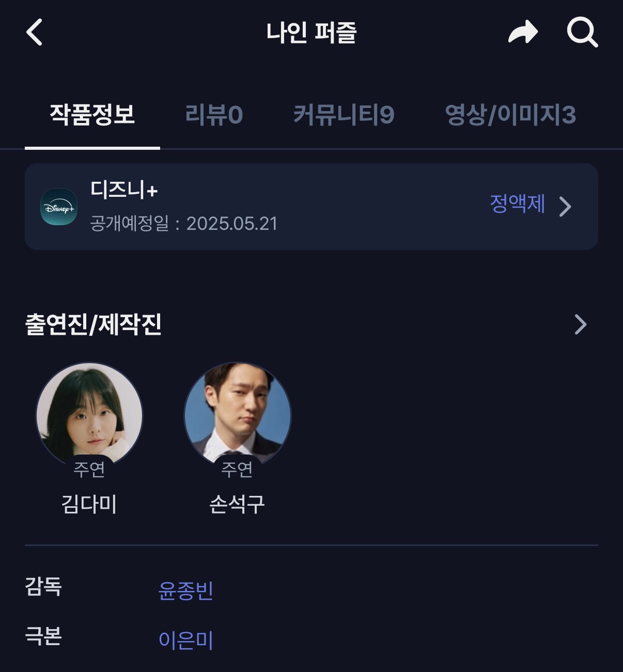This screenshot has height=672, width=623.
Task: Switch to the 리뷰0 tab
Action: [x=214, y=115]
